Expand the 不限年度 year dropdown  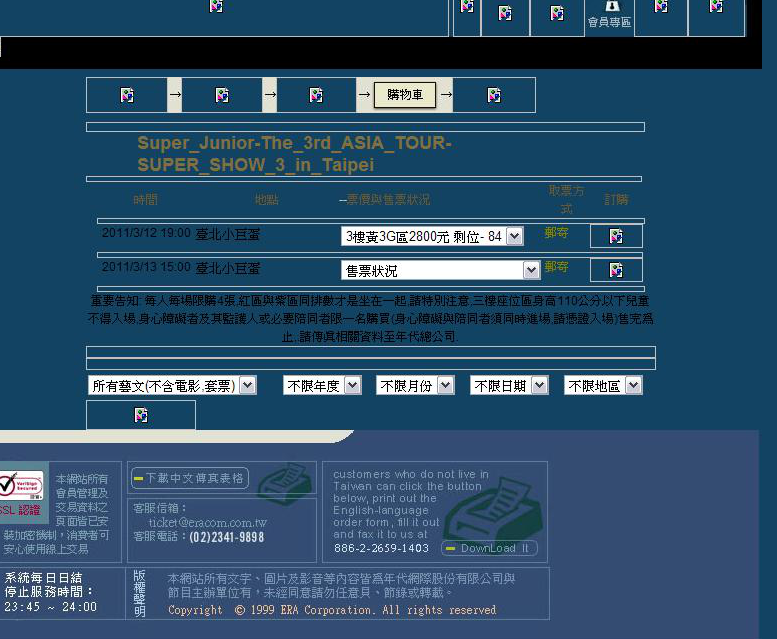pyautogui.click(x=322, y=385)
